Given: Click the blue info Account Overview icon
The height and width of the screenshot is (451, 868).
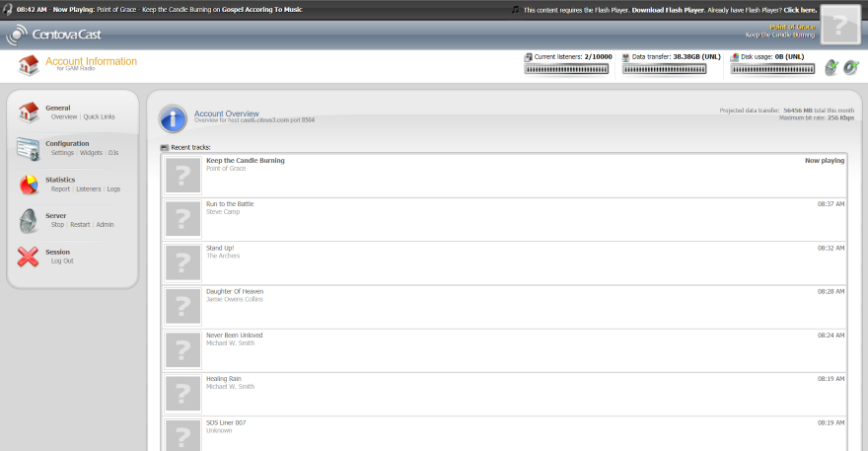Looking at the screenshot, I should [173, 118].
